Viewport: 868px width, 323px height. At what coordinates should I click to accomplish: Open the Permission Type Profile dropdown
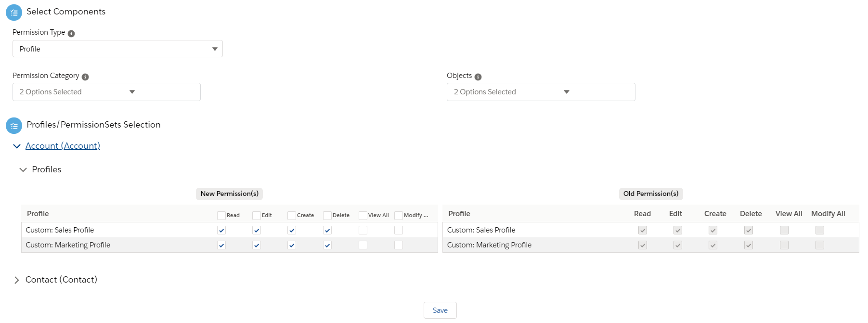(117, 49)
